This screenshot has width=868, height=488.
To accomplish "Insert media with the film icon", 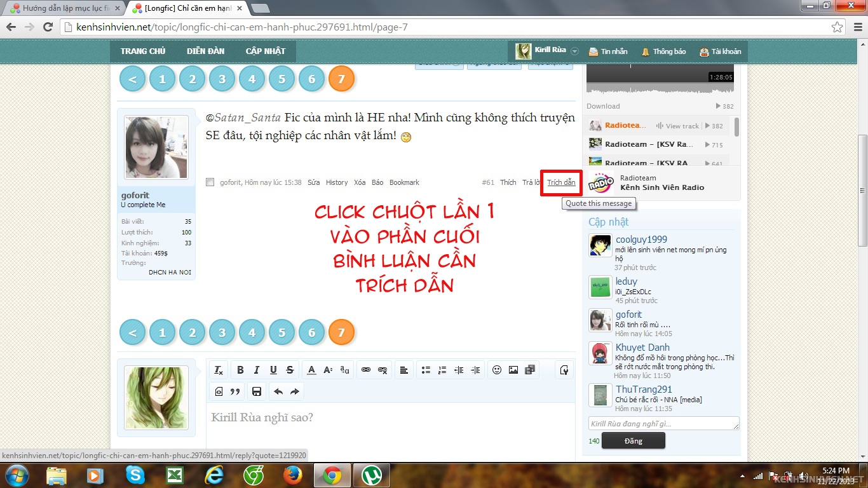I will coord(530,370).
